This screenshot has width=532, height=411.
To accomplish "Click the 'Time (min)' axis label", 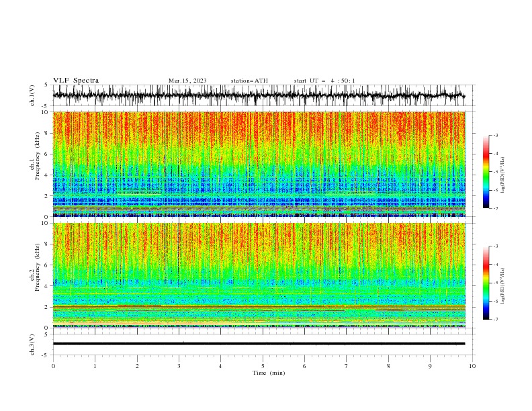I will coord(269,373).
